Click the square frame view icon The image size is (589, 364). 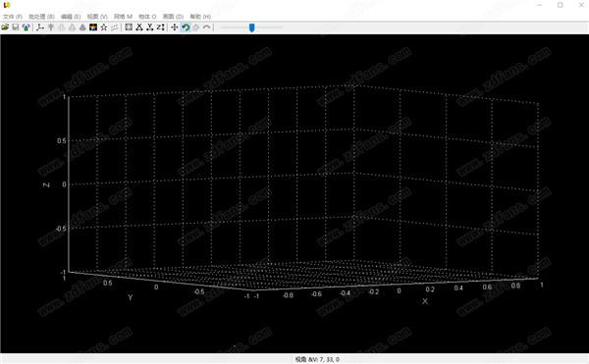(x=129, y=27)
